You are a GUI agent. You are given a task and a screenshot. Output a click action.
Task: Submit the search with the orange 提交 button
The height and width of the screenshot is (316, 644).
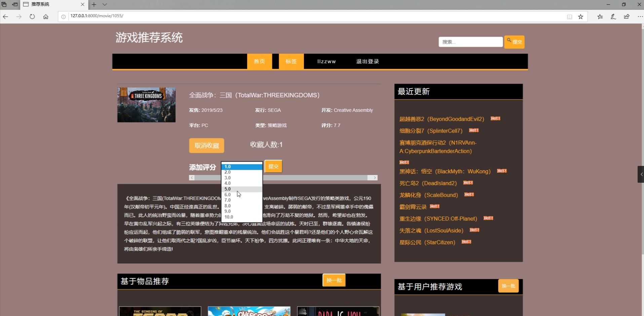coord(514,42)
